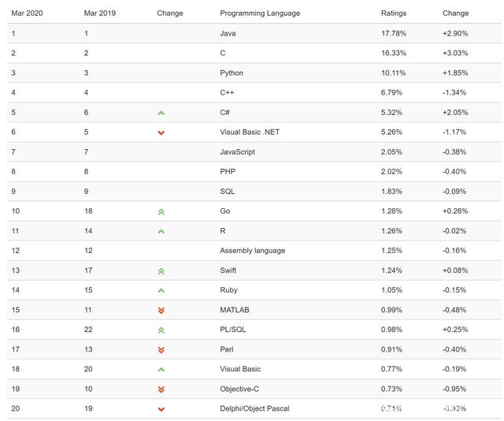
Task: Click the Mar 2020 column header
Action: point(27,13)
